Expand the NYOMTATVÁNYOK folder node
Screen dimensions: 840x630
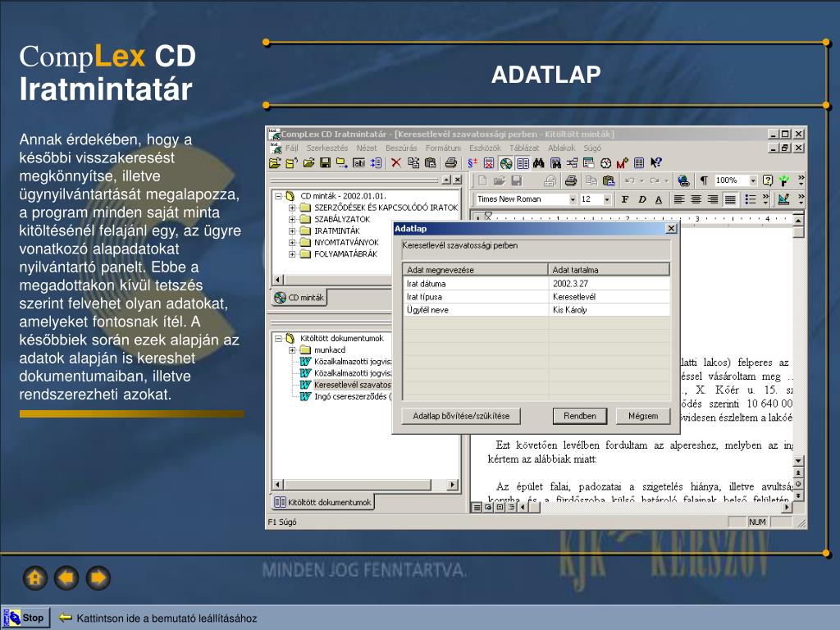click(x=292, y=242)
